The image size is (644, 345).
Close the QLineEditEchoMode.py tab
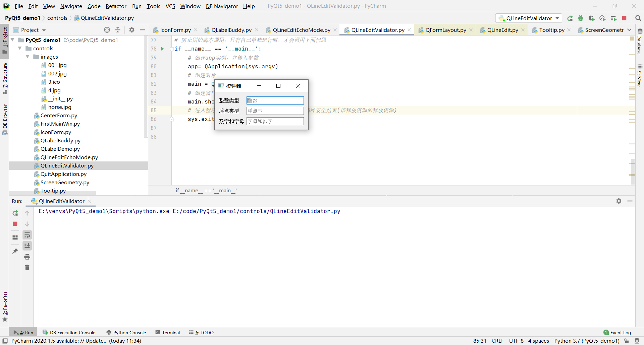point(335,30)
